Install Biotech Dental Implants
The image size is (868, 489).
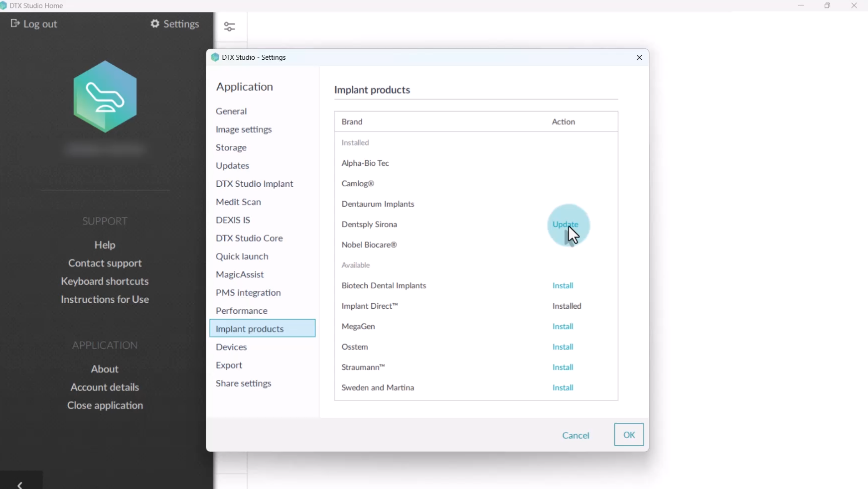point(563,286)
